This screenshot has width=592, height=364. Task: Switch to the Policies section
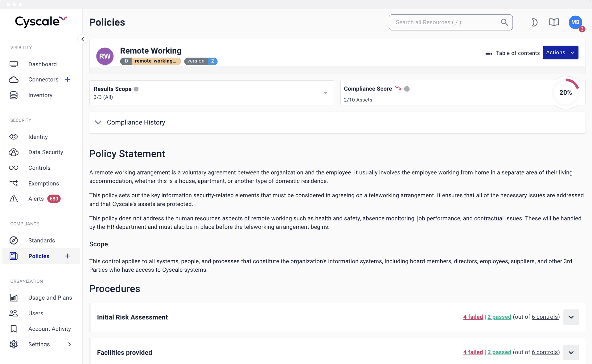[39, 256]
